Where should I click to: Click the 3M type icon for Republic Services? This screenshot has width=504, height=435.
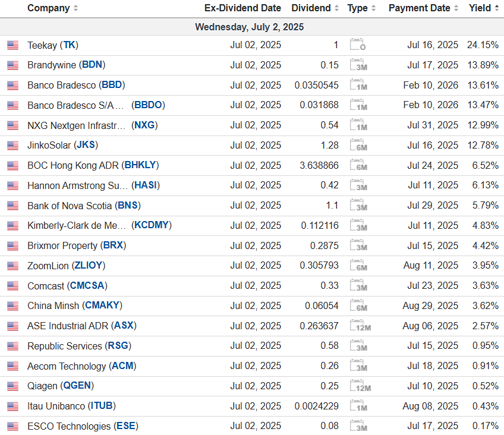[x=357, y=346]
